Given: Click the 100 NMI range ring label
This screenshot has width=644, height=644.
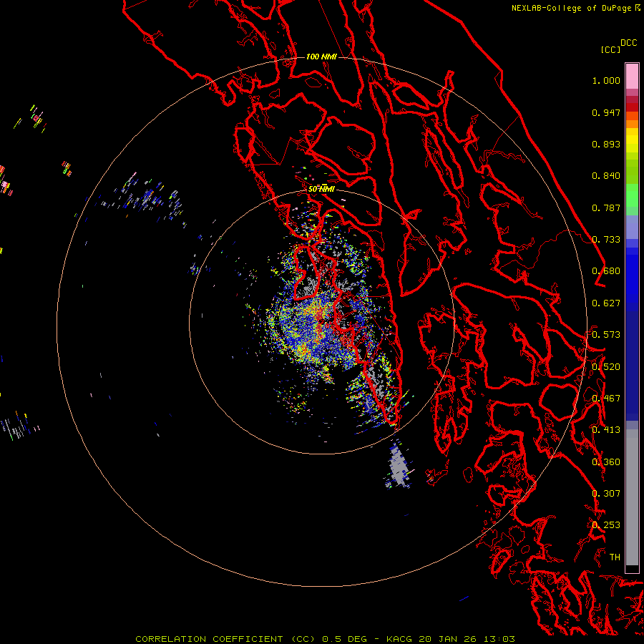Looking at the screenshot, I should (x=321, y=57).
